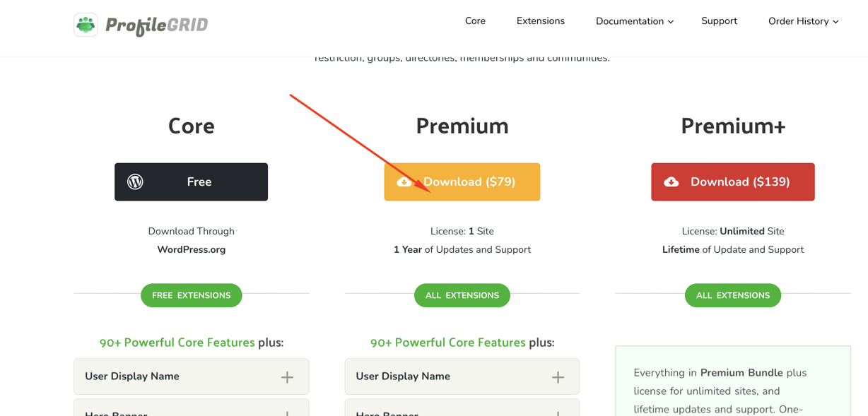Click ALL EXTENSIONS under Premium+
Viewport: 868px width, 416px height.
pyautogui.click(x=733, y=295)
